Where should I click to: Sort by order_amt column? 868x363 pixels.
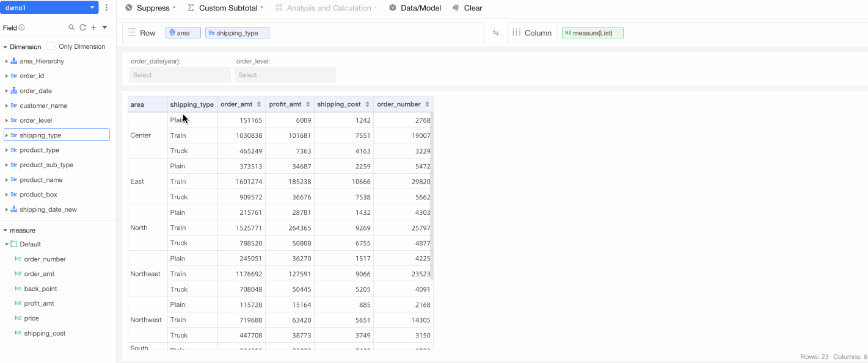(259, 104)
